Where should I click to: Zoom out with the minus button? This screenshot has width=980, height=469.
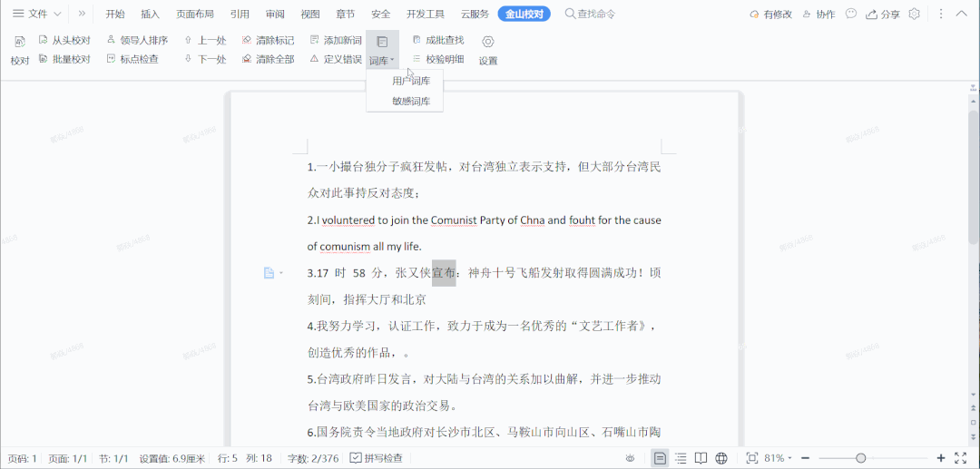806,458
